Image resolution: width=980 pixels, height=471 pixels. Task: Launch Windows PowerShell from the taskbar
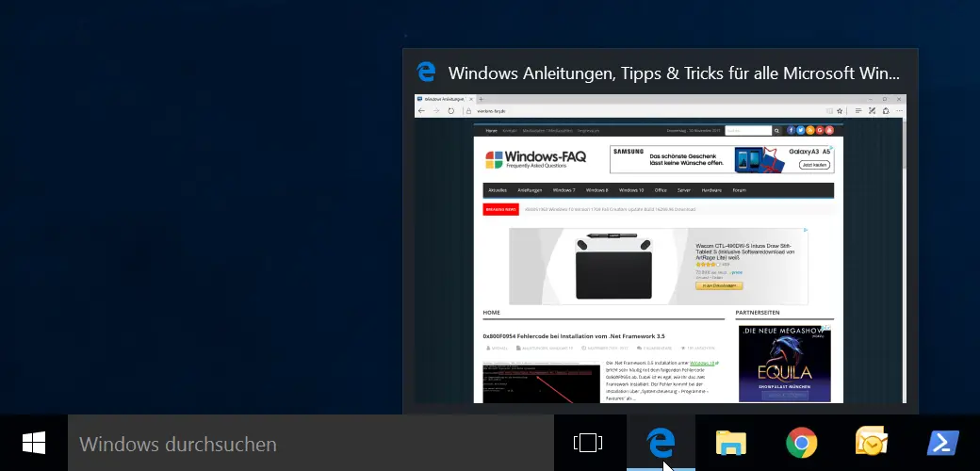[x=942, y=444]
